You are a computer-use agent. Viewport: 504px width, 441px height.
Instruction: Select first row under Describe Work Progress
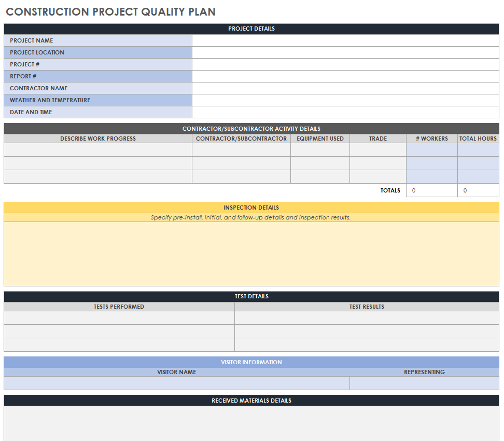98,150
